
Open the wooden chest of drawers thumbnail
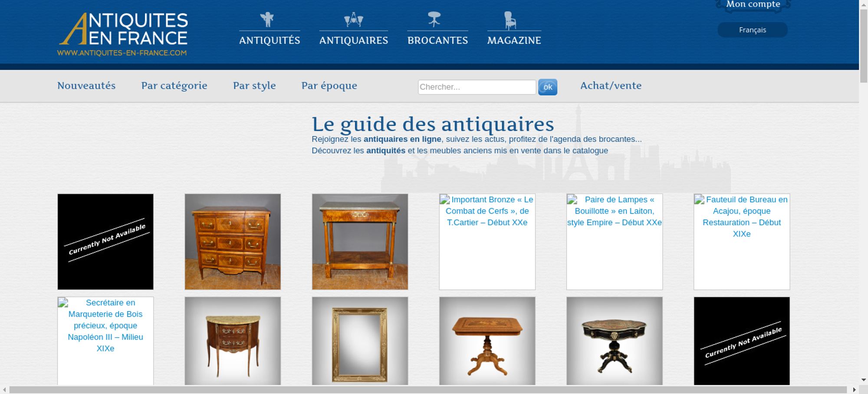(x=233, y=242)
